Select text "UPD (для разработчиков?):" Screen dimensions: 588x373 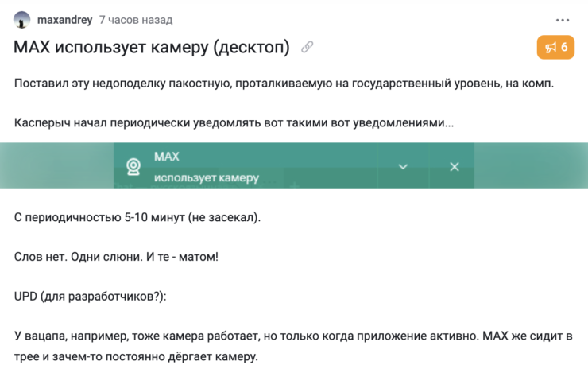click(90, 297)
